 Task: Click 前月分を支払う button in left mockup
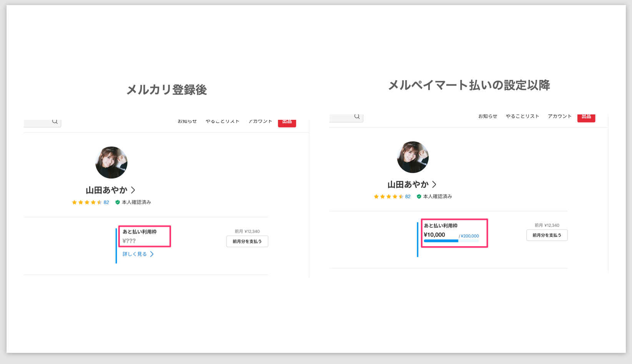point(247,242)
